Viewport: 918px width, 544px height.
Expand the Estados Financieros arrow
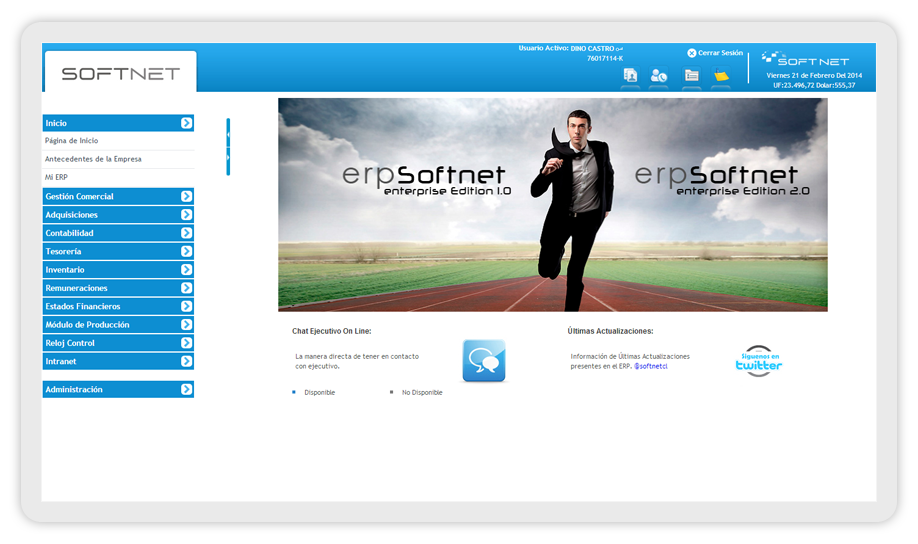(186, 306)
